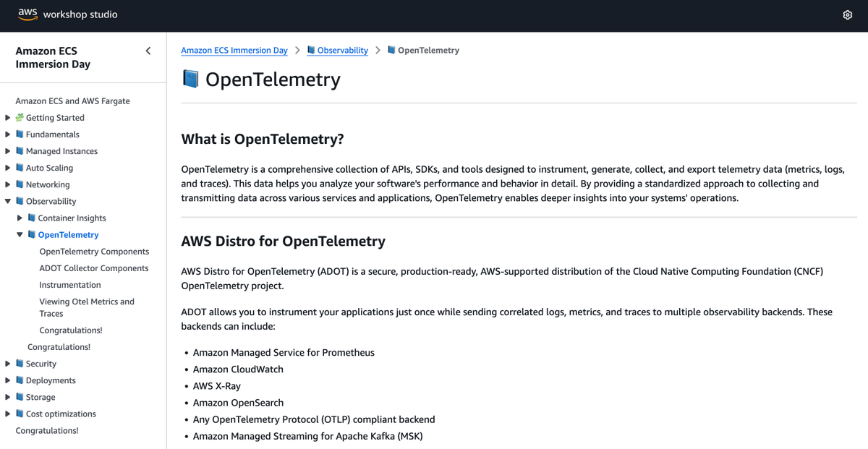Click the 'AWS X-Ray' bullet
Screen dimensions: 868x449
(x=217, y=386)
